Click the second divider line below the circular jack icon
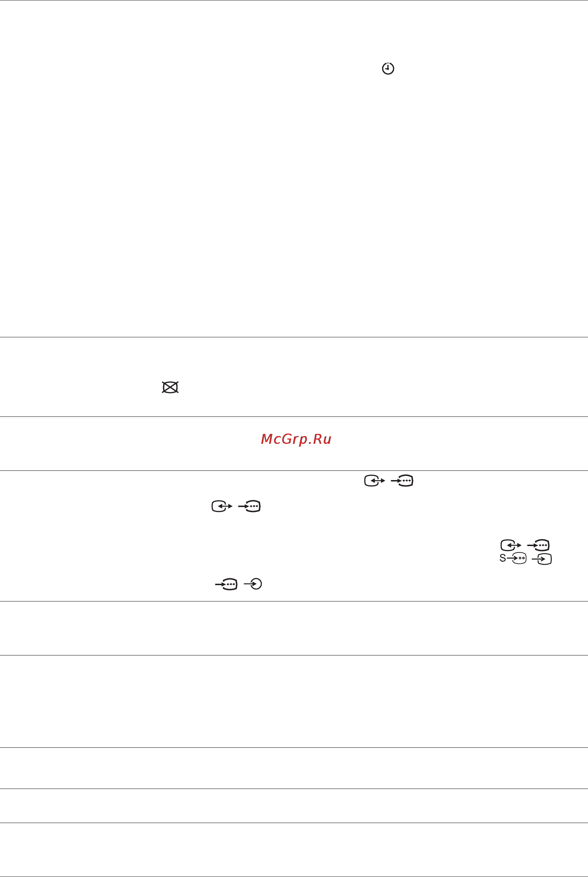The width and height of the screenshot is (588, 877). pyautogui.click(x=294, y=655)
